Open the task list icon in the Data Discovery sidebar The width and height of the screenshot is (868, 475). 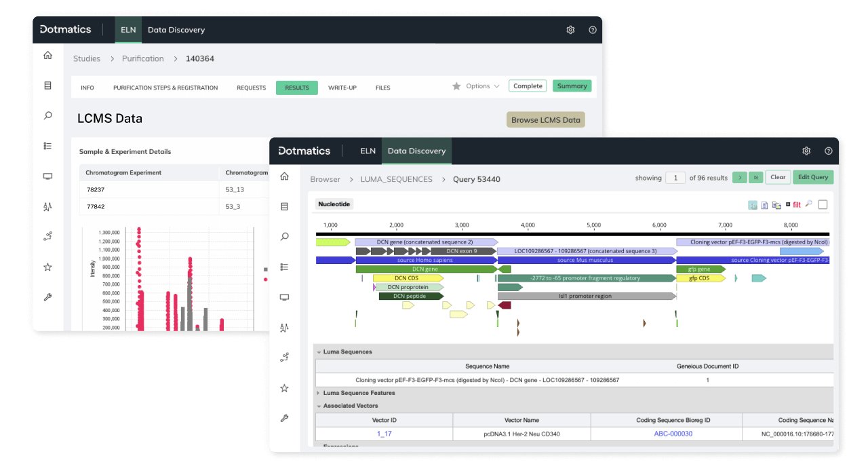[284, 267]
